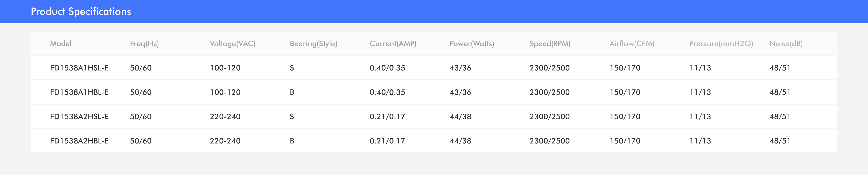Screen dimensions: 868x175
Task: Click the noise value for FD1538A2HBL-E
Action: pos(780,141)
